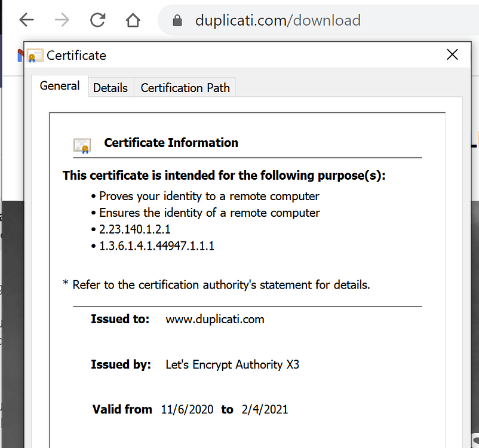This screenshot has width=479, height=448.
Task: Reload the page with the refresh icon
Action: (x=98, y=20)
